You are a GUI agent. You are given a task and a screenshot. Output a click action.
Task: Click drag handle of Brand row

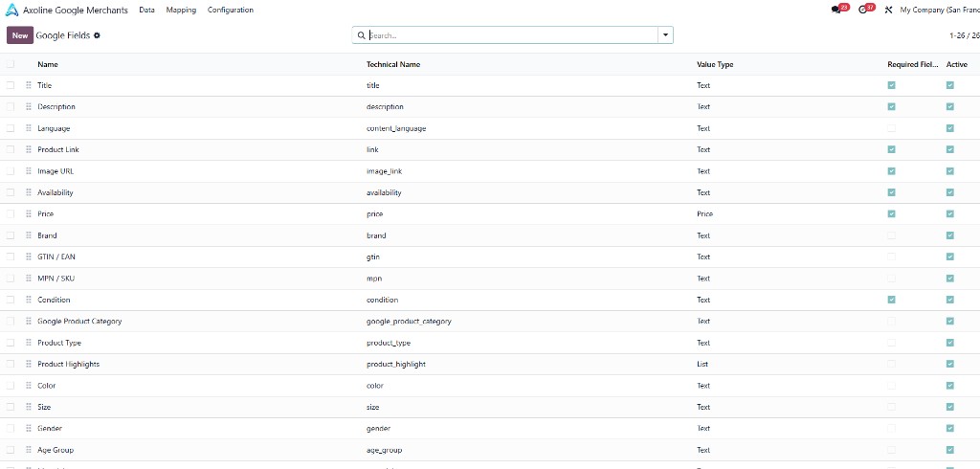click(29, 235)
